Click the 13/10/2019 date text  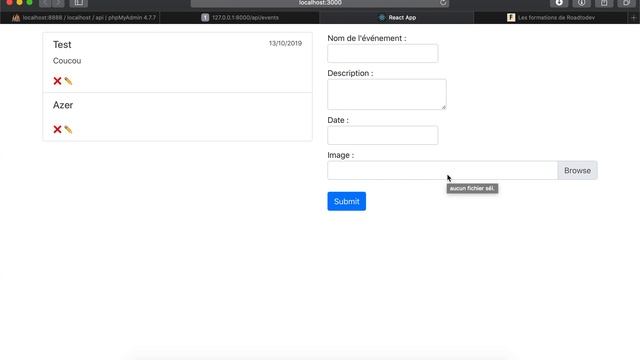tap(285, 43)
